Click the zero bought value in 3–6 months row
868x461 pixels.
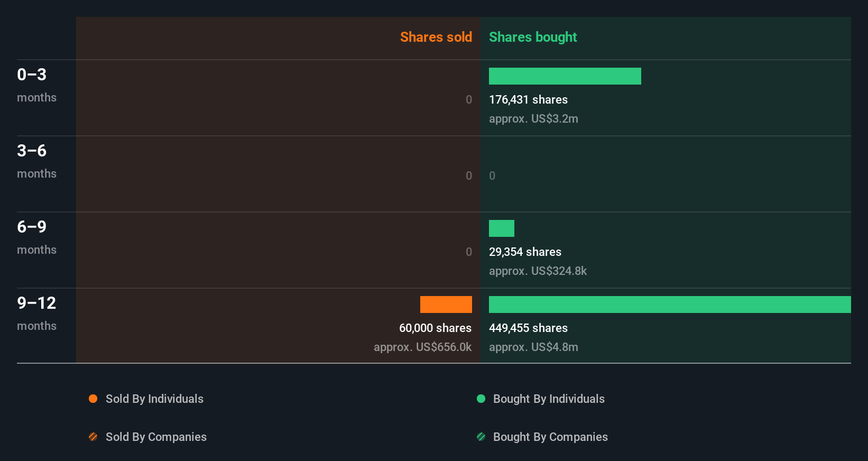pyautogui.click(x=492, y=176)
